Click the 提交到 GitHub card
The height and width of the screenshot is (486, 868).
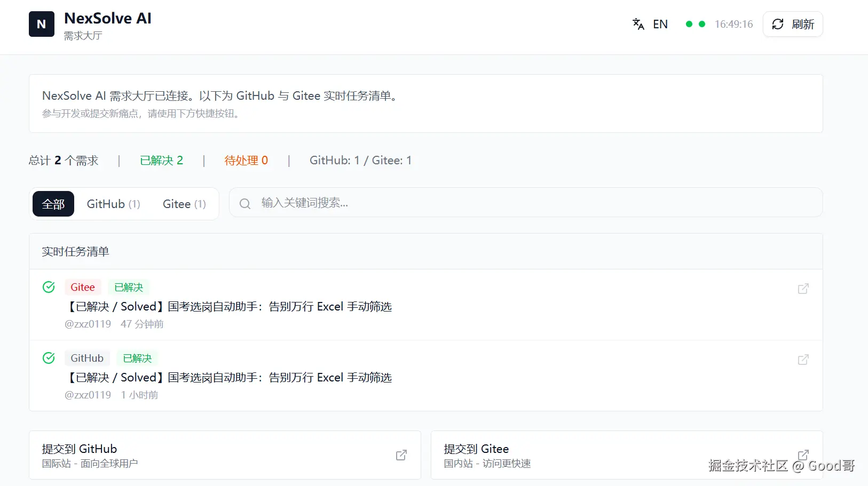click(224, 455)
